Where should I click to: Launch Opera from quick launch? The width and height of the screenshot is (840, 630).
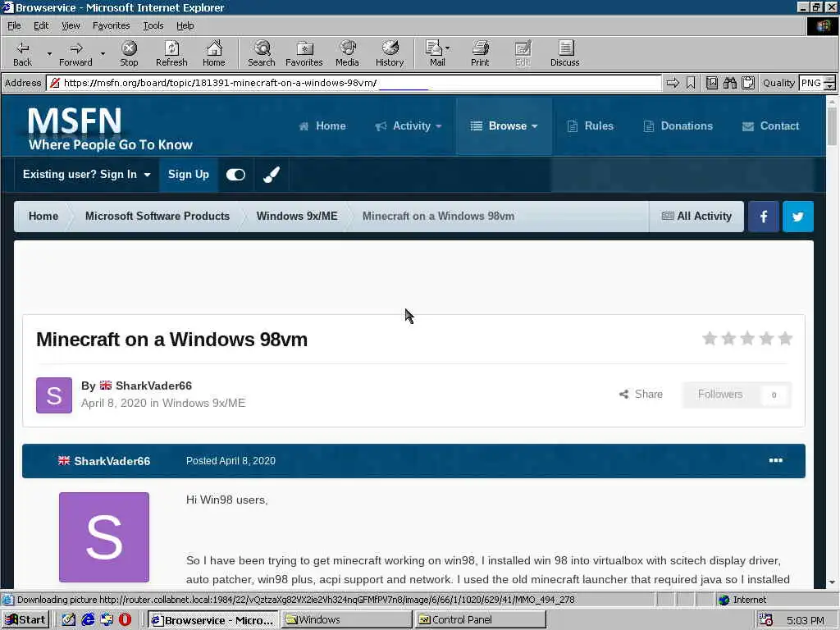[x=125, y=620]
